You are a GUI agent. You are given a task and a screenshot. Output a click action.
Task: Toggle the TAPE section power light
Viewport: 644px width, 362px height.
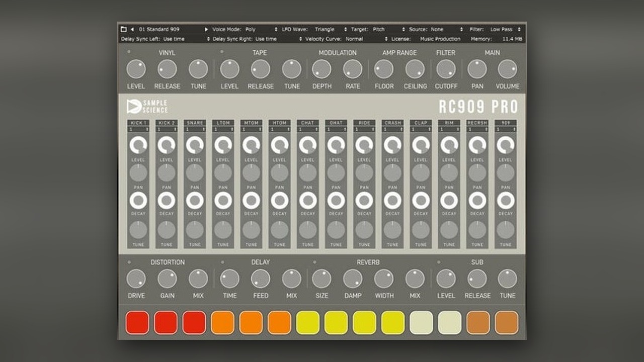click(222, 52)
